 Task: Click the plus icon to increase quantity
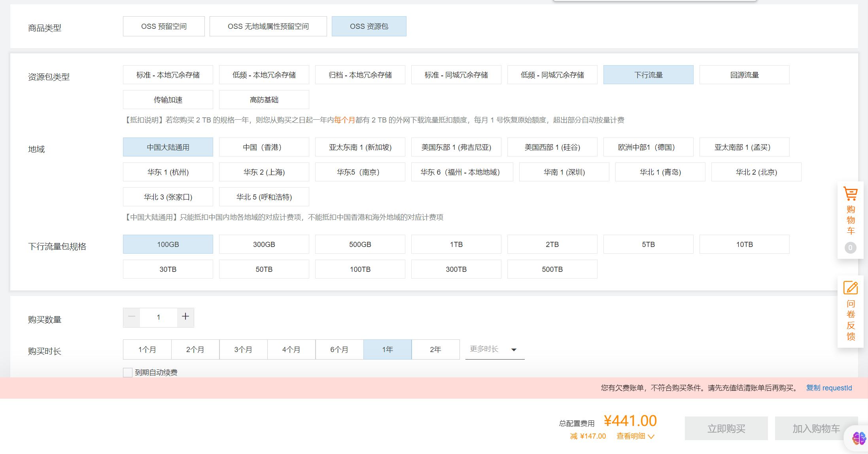click(x=185, y=317)
